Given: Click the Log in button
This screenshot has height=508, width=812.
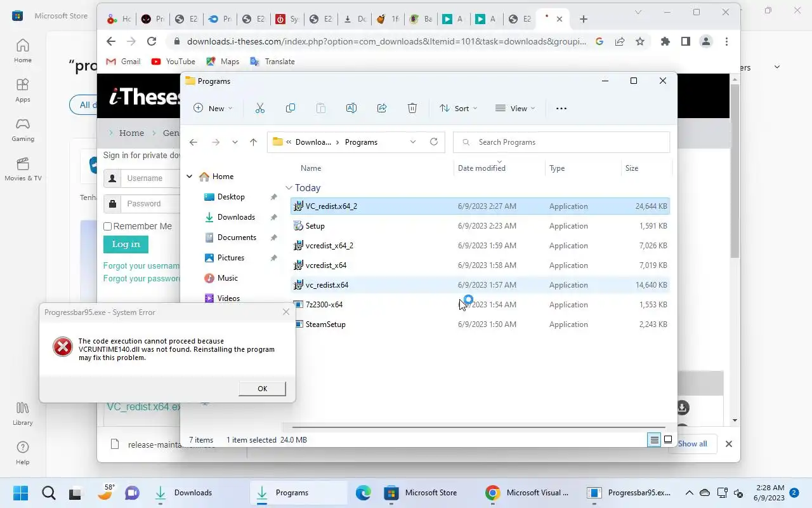Looking at the screenshot, I should (x=126, y=244).
